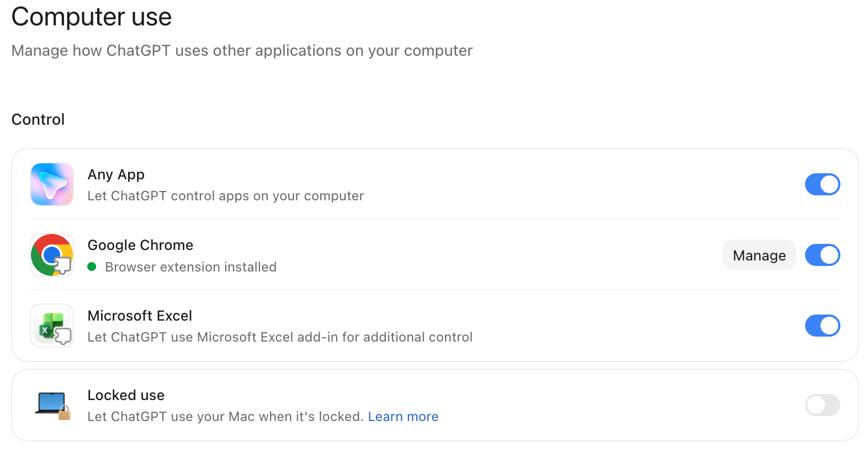Click the Any App cursor icon
Image resolution: width=868 pixels, height=458 pixels.
tap(52, 184)
